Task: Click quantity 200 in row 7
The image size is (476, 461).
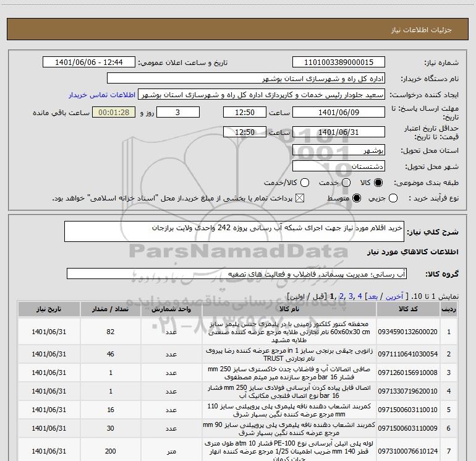Action: [110, 451]
